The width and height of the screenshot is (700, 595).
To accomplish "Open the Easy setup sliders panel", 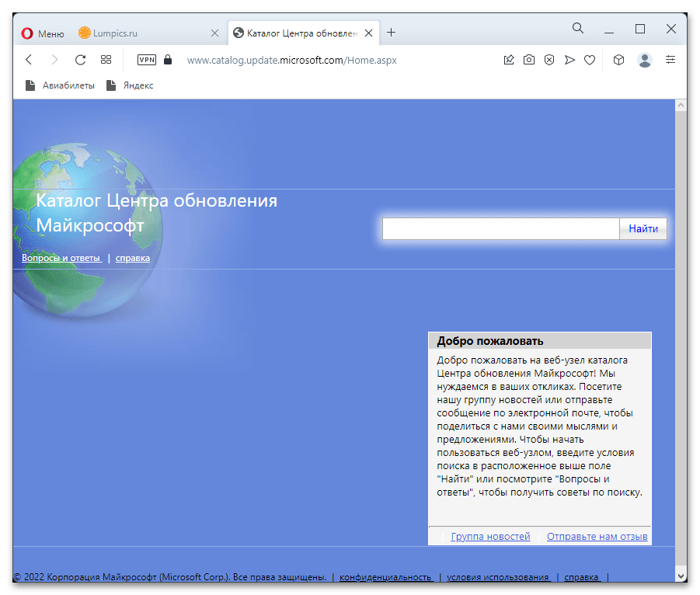I will point(670,60).
